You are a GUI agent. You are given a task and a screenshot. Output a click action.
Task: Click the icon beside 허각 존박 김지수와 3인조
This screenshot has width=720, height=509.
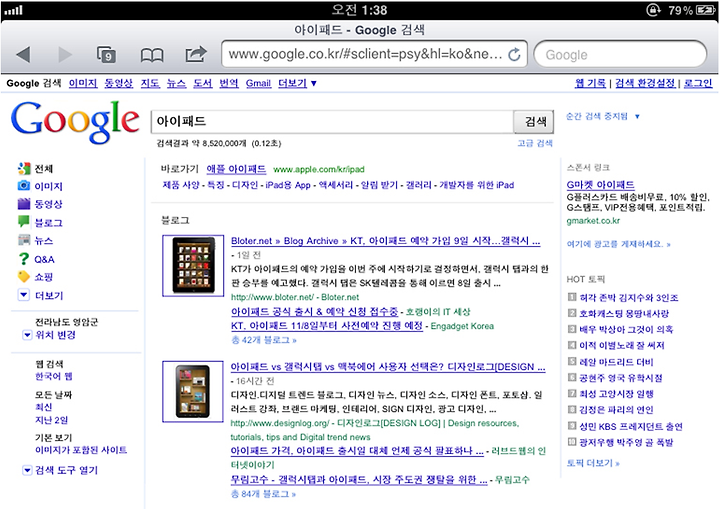point(572,297)
